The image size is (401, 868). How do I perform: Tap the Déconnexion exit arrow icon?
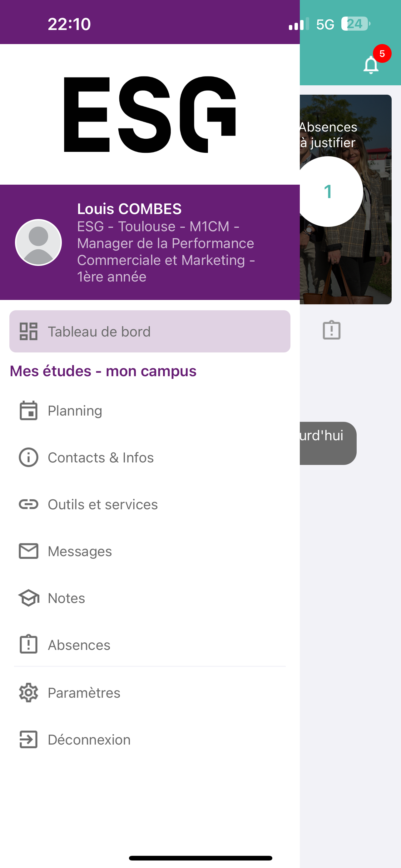pyautogui.click(x=28, y=739)
